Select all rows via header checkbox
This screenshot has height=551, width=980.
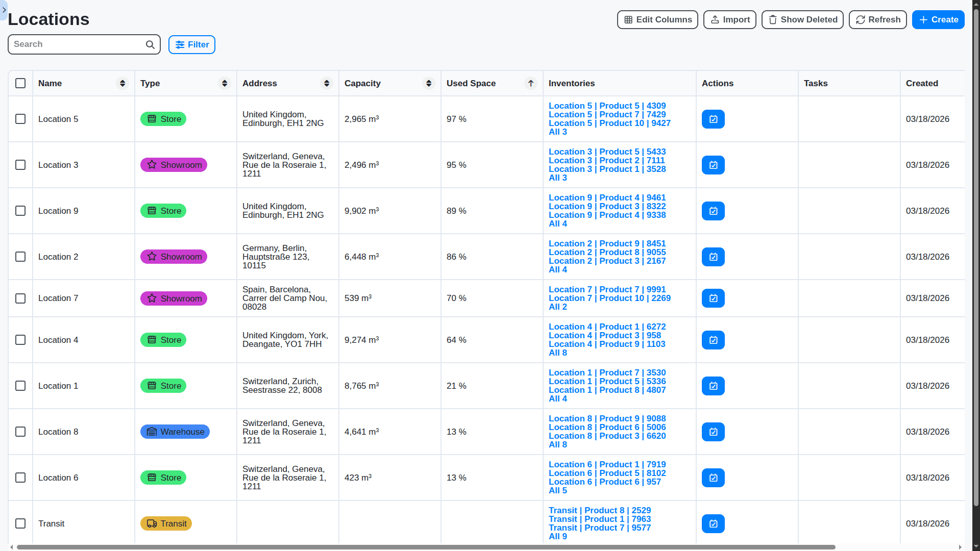coord(20,83)
